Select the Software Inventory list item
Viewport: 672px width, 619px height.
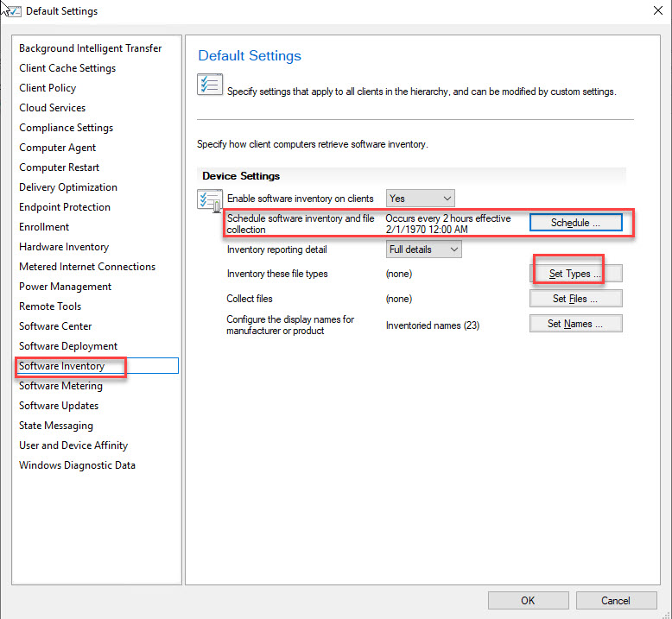pos(62,366)
